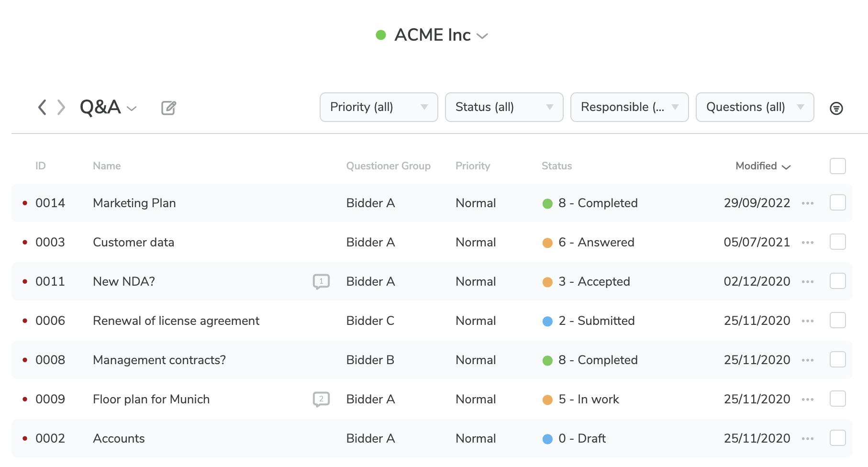Click three-dot menu on Accounts row
The width and height of the screenshot is (868, 467).
tap(808, 439)
